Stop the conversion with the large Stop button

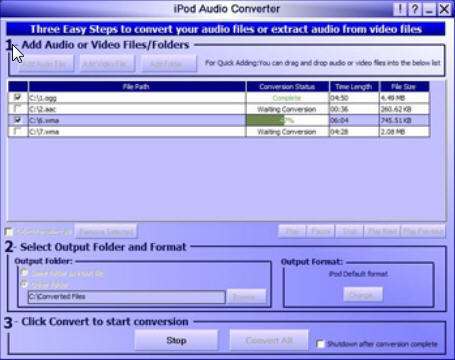(x=176, y=340)
